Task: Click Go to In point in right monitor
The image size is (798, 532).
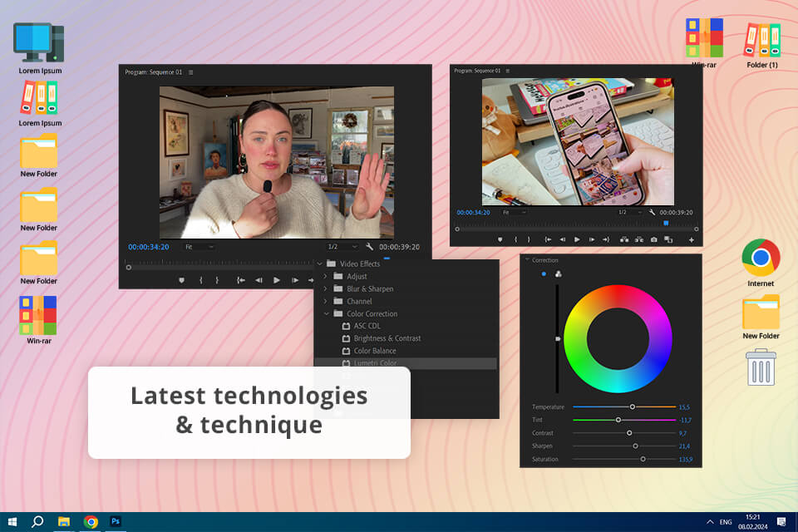Action: pos(546,239)
